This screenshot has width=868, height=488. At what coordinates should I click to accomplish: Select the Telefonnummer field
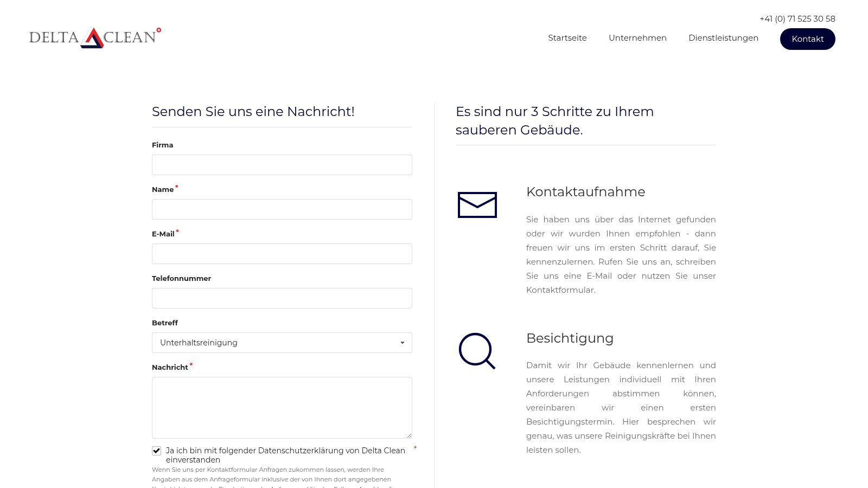[x=282, y=298]
